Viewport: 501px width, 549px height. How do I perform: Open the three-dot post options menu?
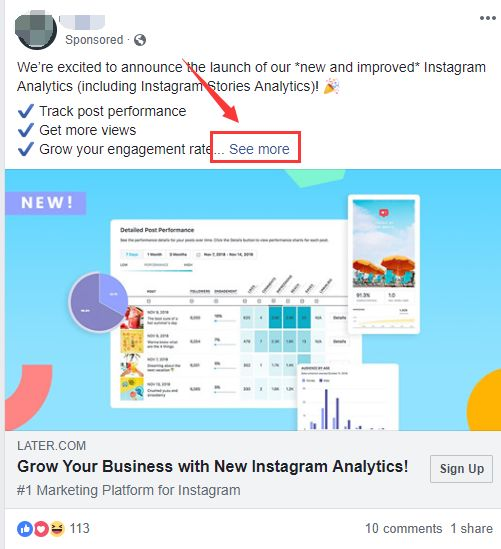pyautogui.click(x=488, y=18)
